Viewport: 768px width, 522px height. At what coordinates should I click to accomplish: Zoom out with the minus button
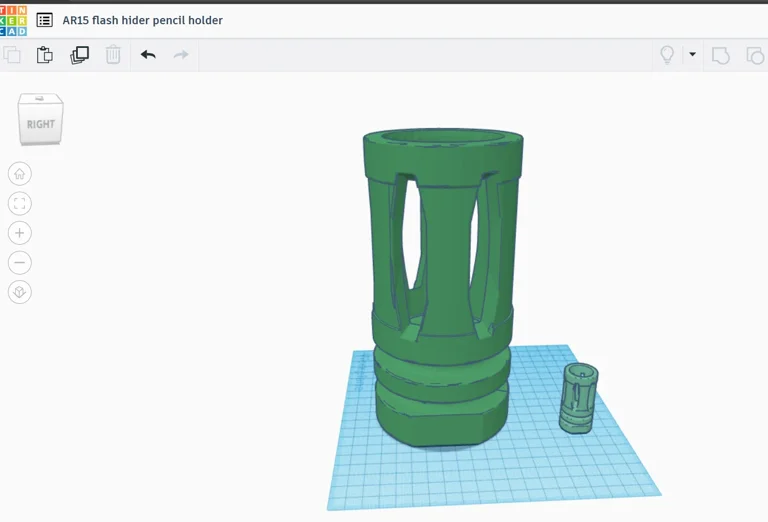coord(19,263)
